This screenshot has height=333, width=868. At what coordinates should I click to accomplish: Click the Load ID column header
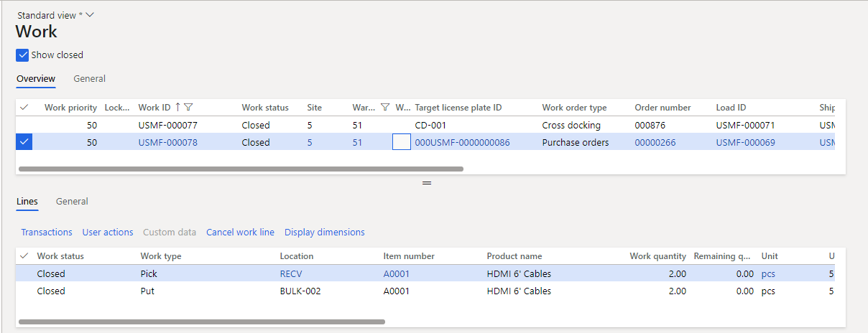pyautogui.click(x=731, y=108)
